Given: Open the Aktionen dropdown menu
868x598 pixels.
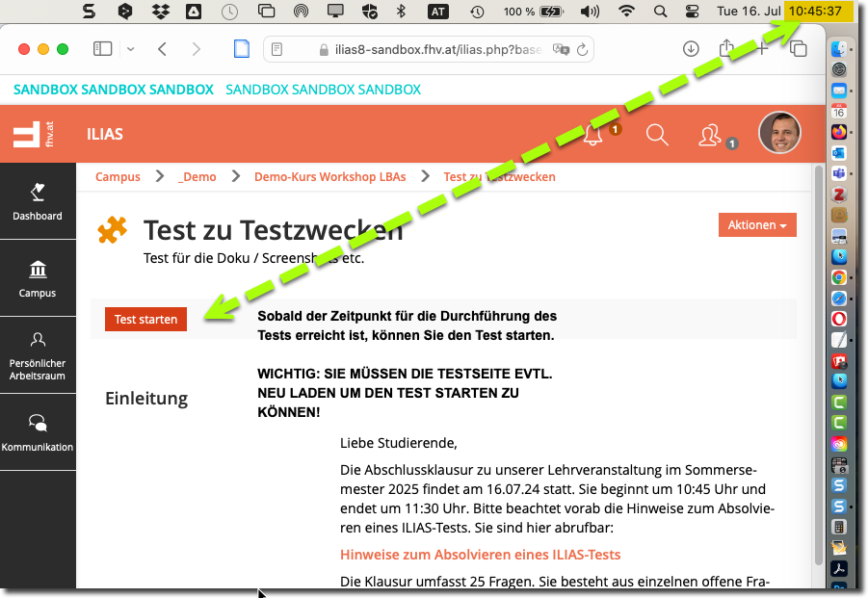Looking at the screenshot, I should (x=757, y=224).
